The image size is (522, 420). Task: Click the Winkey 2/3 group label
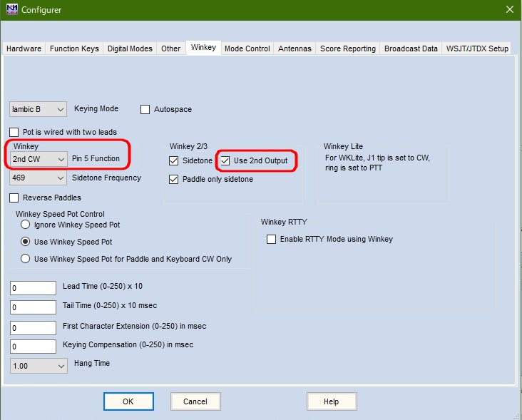(188, 146)
